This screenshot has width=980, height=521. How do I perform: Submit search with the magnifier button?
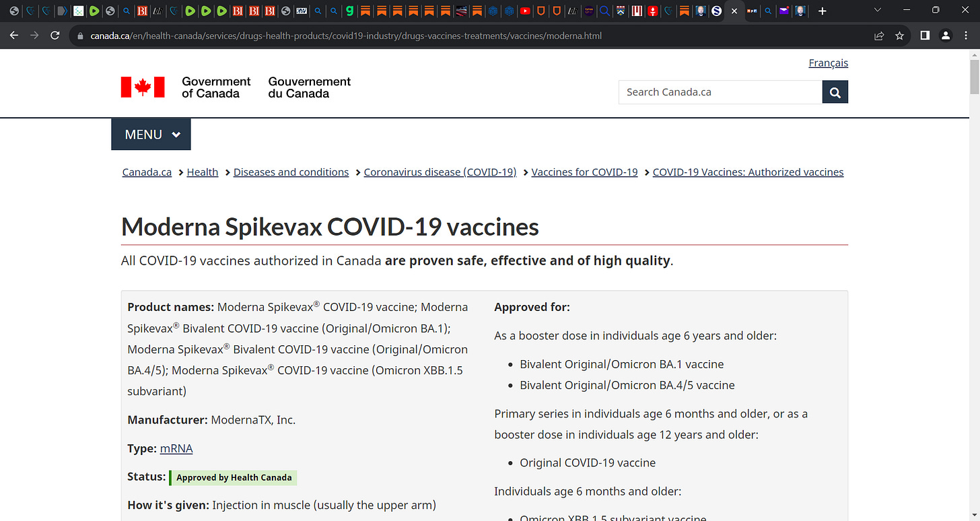click(835, 92)
